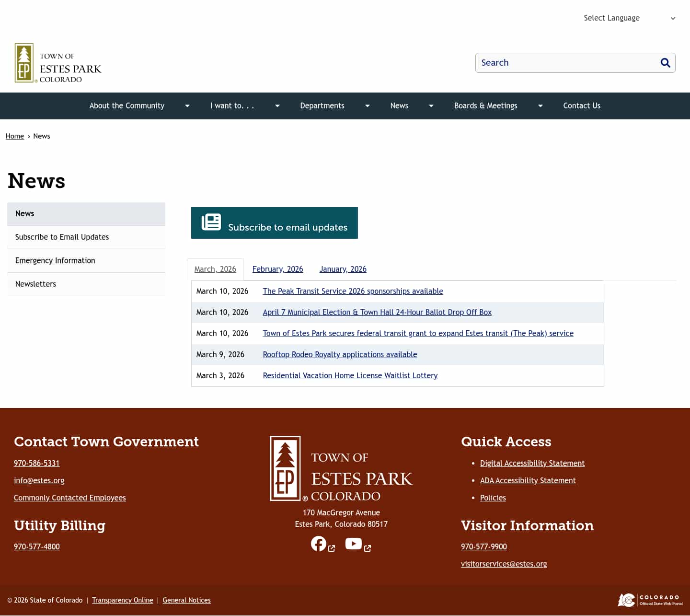Click the Home breadcrumb link
Viewport: 690px width, 616px height.
tap(15, 136)
